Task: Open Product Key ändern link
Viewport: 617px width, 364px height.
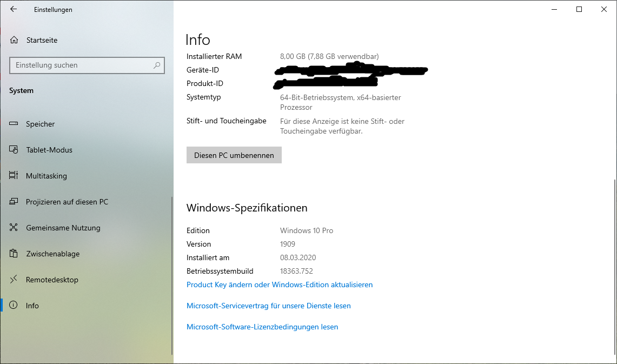Action: tap(280, 284)
